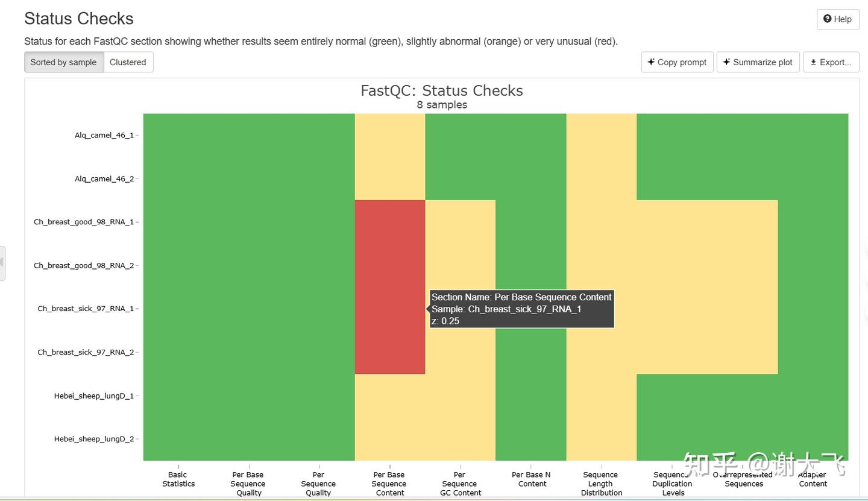Open the Help button with question icon
Screen dimensions: 868x501
(x=837, y=19)
